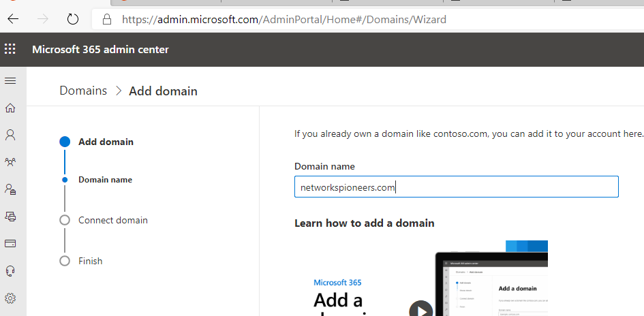The height and width of the screenshot is (316, 644).
Task: Click the browser address bar URL
Action: pos(283,19)
